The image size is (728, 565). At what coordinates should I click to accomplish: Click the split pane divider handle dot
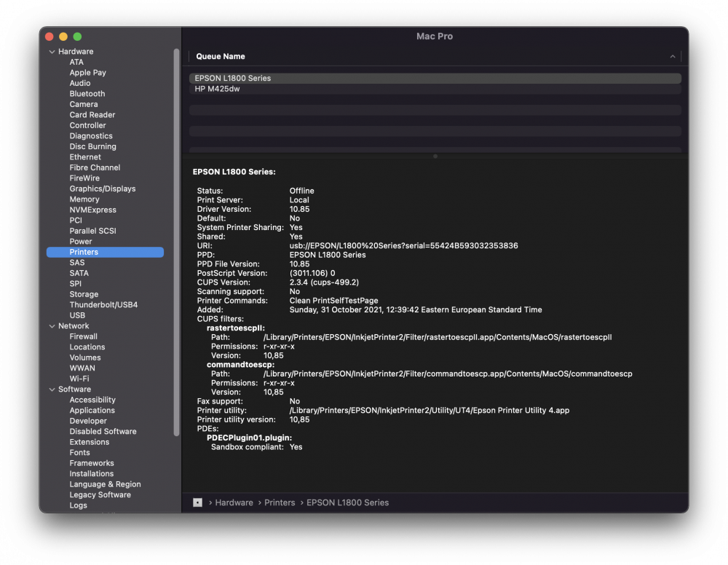435,157
